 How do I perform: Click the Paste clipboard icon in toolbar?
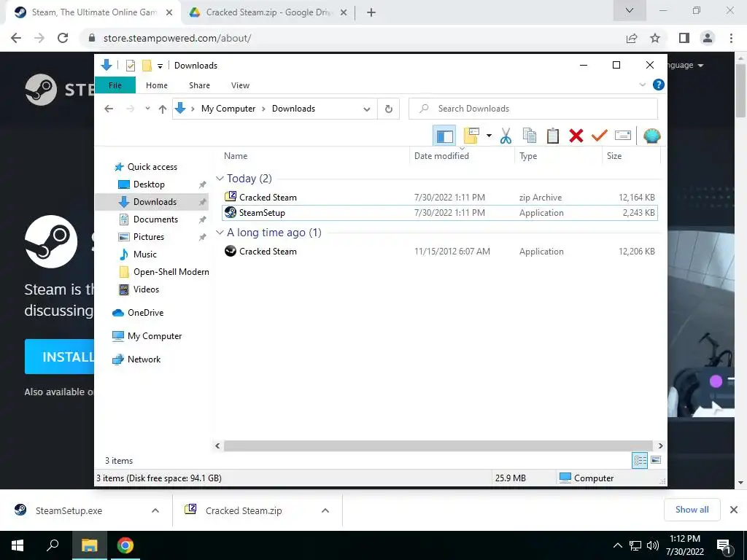coord(553,136)
